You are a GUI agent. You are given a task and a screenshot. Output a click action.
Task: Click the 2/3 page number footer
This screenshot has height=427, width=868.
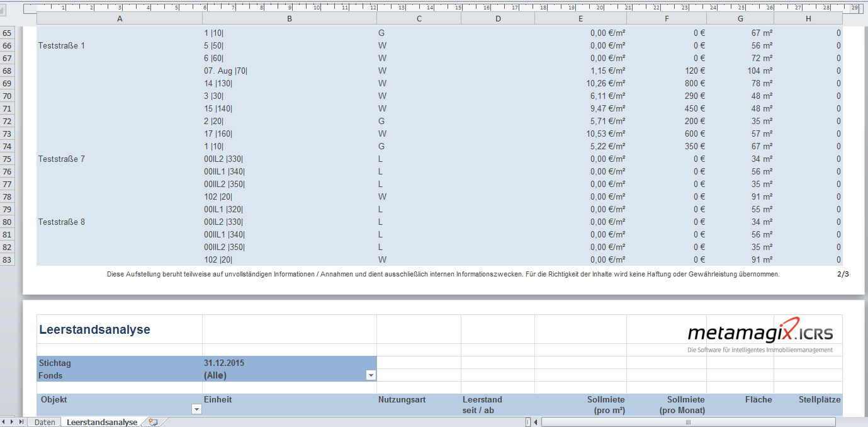coord(842,274)
